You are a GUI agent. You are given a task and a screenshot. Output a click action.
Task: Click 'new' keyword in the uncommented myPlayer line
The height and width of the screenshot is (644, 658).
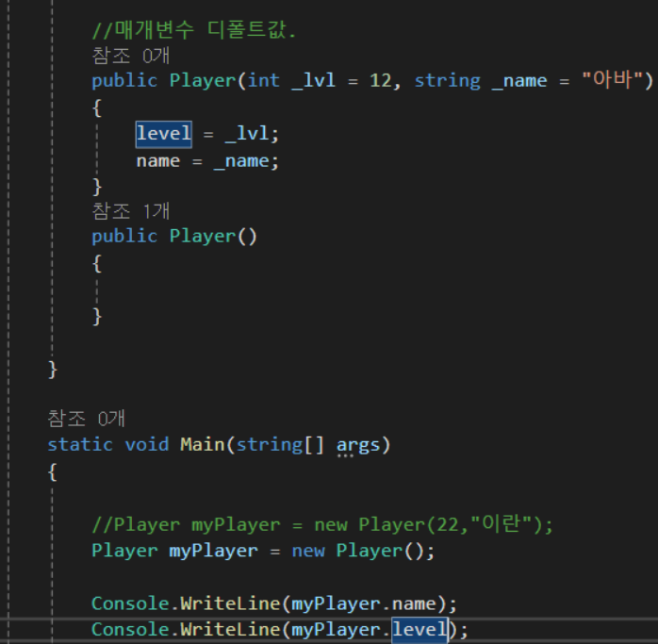[308, 552]
